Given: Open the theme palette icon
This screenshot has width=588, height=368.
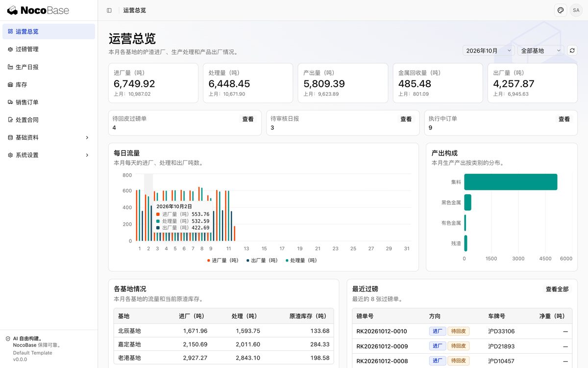Looking at the screenshot, I should [x=561, y=10].
